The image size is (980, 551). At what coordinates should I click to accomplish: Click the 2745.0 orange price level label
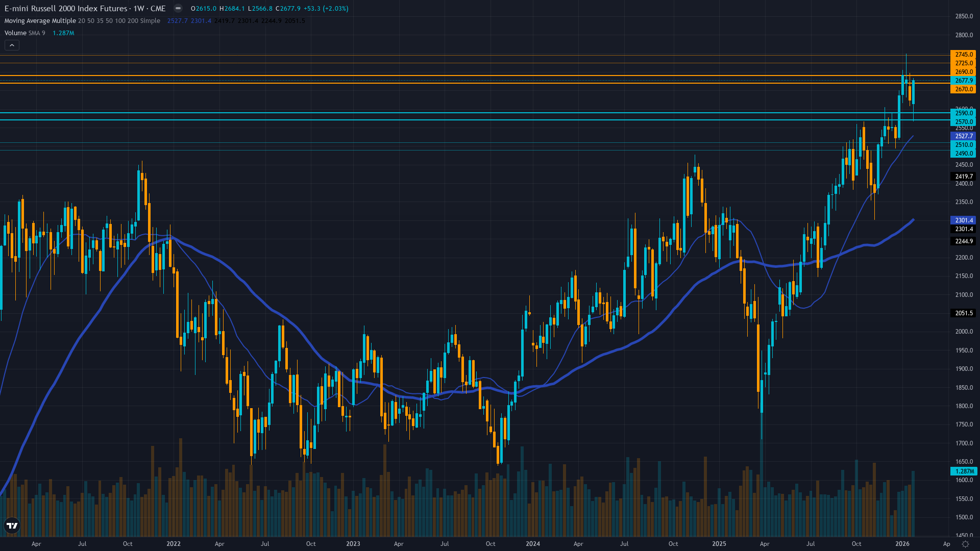click(963, 55)
